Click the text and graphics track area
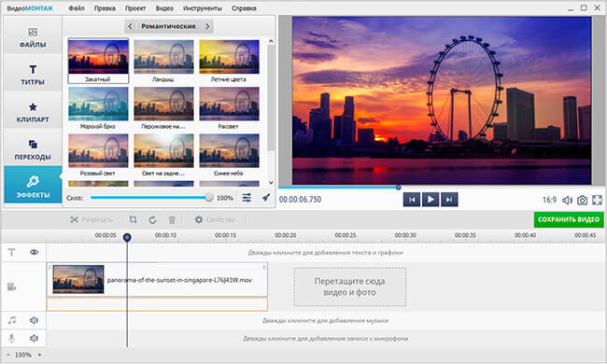 point(325,253)
